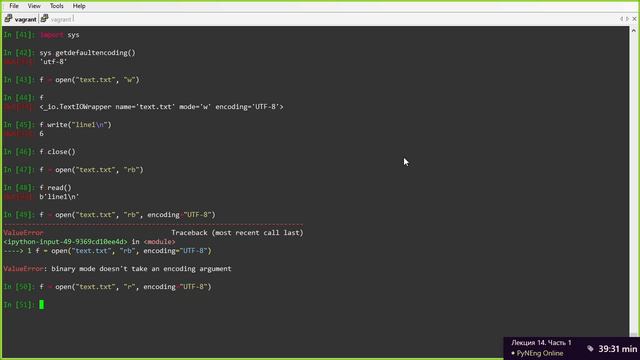Click the 'PyNEng Online' label
This screenshot has height=360, width=640.
(540, 353)
